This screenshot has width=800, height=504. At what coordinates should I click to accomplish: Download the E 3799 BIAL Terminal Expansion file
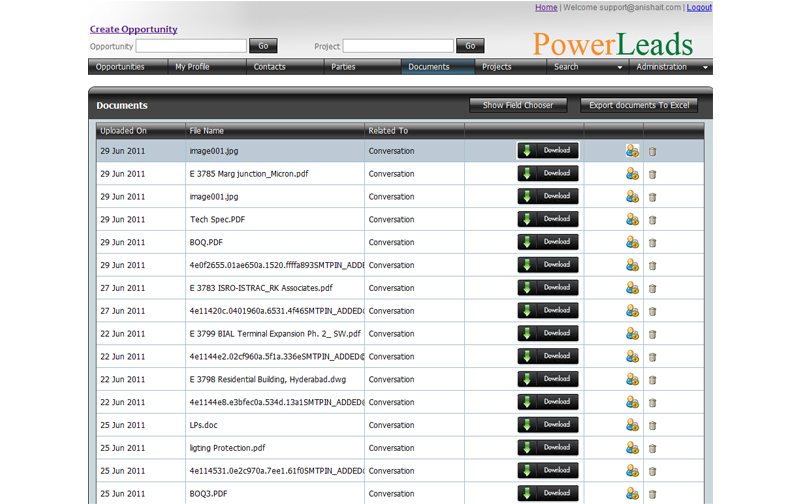pos(547,333)
